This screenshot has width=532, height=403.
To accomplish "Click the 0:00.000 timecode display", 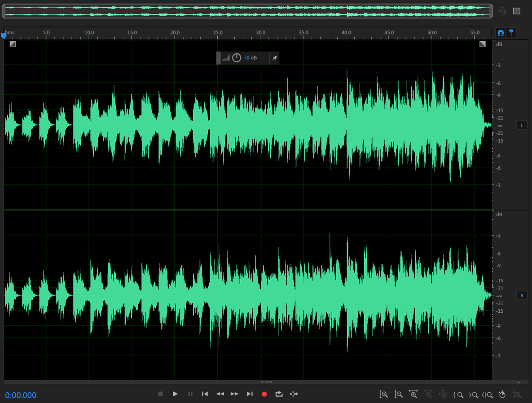I will [21, 395].
